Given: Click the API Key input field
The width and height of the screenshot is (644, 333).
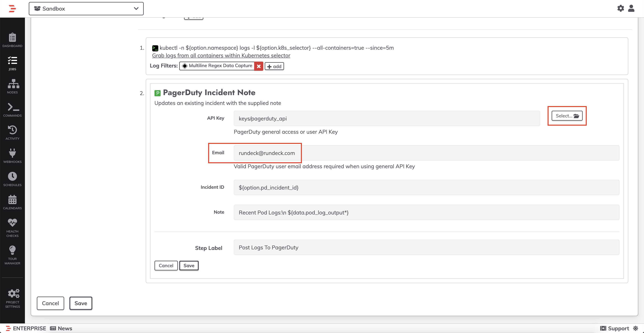Looking at the screenshot, I should (x=387, y=118).
